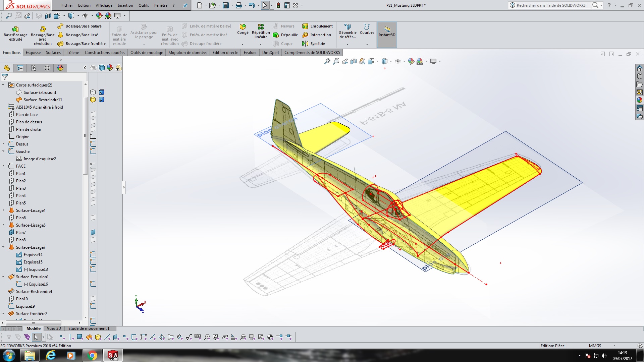Click the Undo icon
The image size is (644, 362).
click(252, 5)
